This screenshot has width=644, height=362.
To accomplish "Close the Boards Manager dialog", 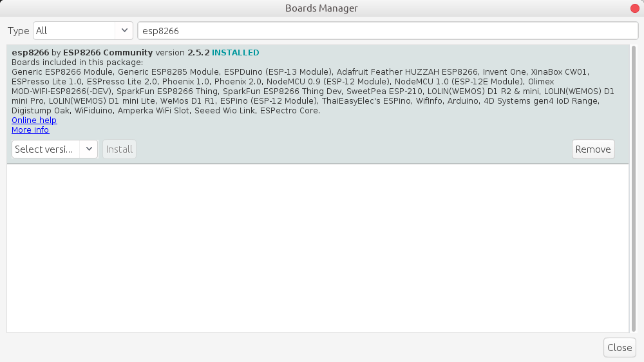I will [620, 348].
